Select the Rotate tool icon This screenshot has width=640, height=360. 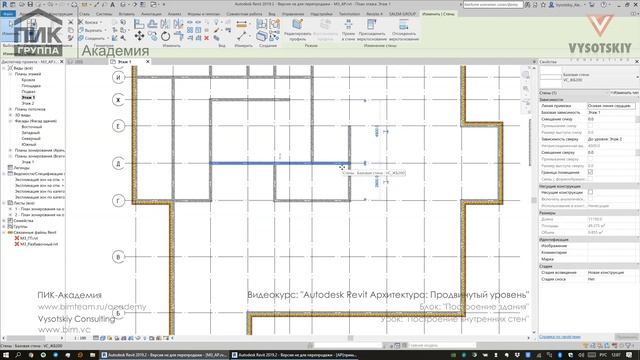165,36
